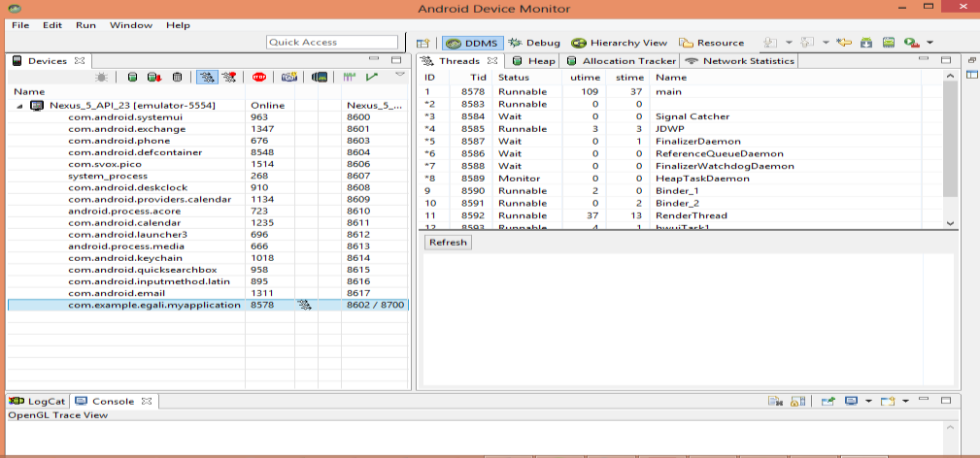Click the Dump View Hierarchy icon
The width and height of the screenshot is (980, 458).
tap(320, 77)
